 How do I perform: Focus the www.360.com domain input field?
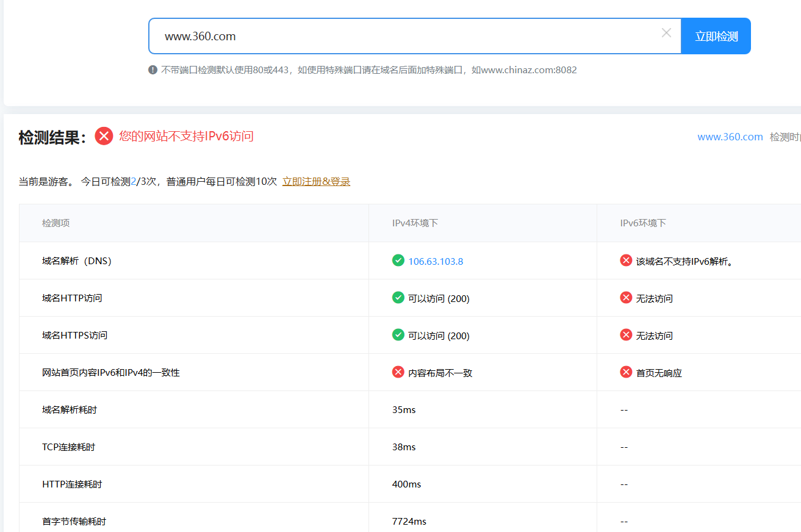click(415, 36)
